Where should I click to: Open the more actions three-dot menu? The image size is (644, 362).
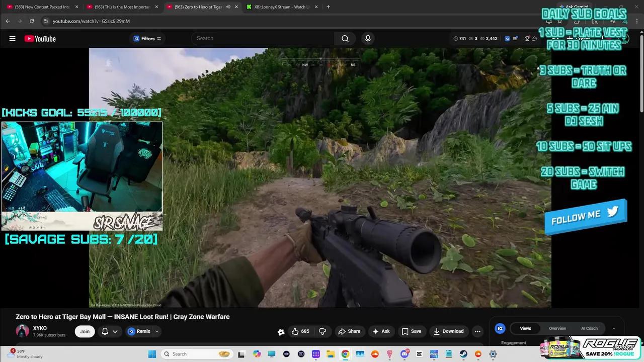(x=477, y=331)
